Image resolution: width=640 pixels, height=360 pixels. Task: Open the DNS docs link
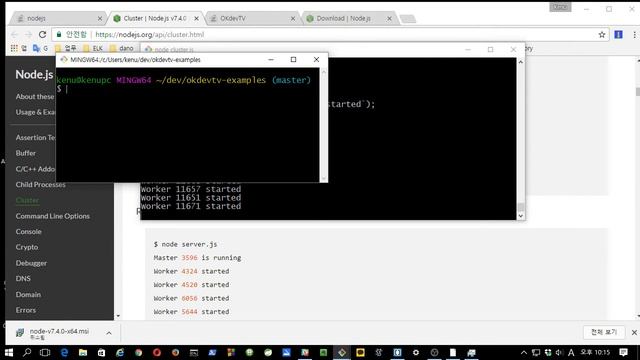click(x=23, y=278)
